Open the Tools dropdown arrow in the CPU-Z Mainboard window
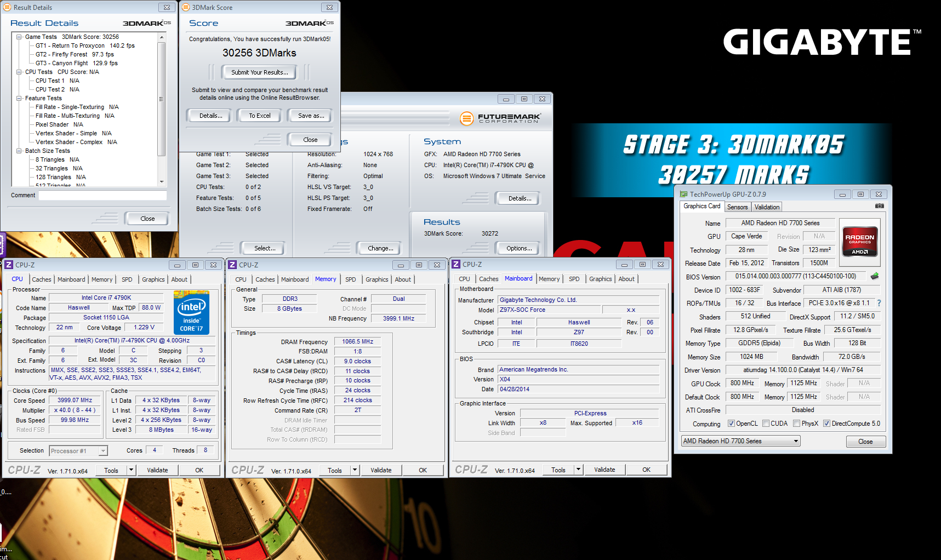Image resolution: width=941 pixels, height=560 pixels. pyautogui.click(x=578, y=470)
